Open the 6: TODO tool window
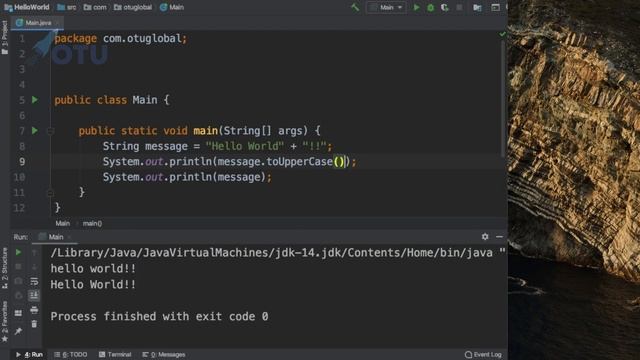 (71, 355)
